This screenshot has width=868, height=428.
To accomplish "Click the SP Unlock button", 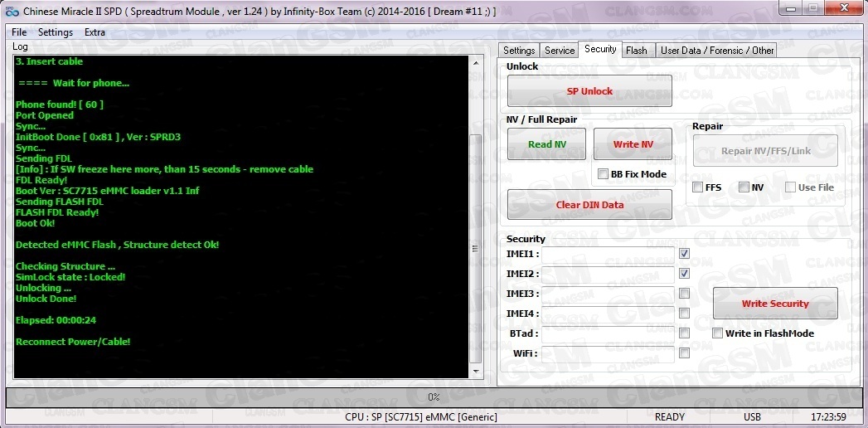I will [x=589, y=91].
